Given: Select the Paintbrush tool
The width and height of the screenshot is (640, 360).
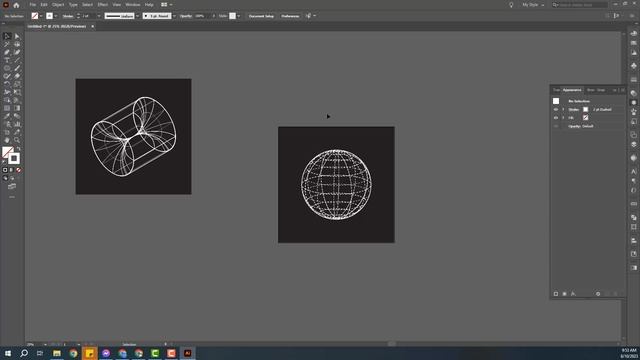Looking at the screenshot, I should click(17, 68).
